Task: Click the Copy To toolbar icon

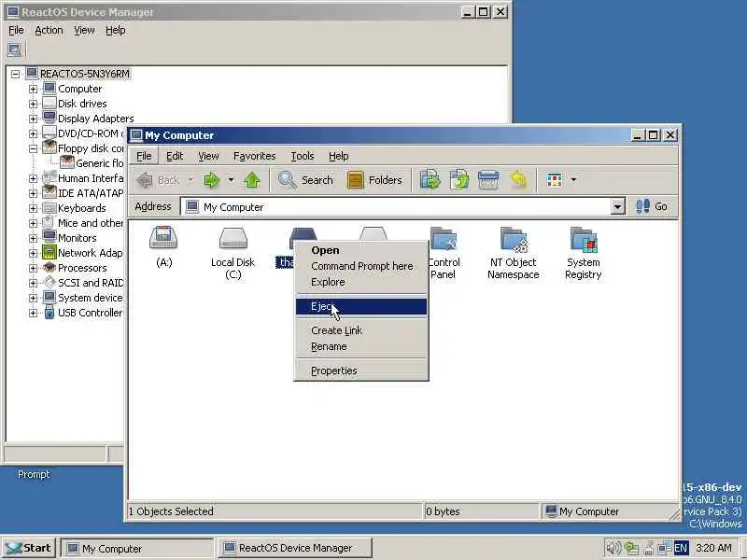Action: 458,180
